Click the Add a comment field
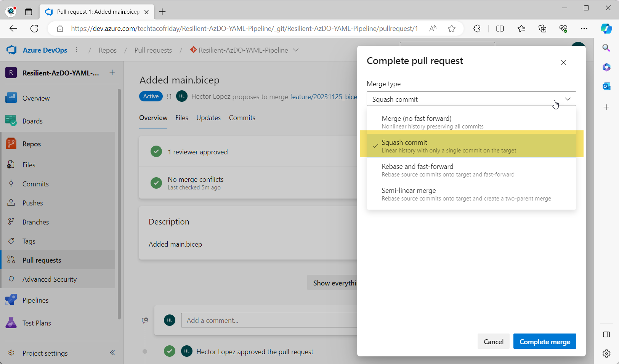 pos(269,320)
